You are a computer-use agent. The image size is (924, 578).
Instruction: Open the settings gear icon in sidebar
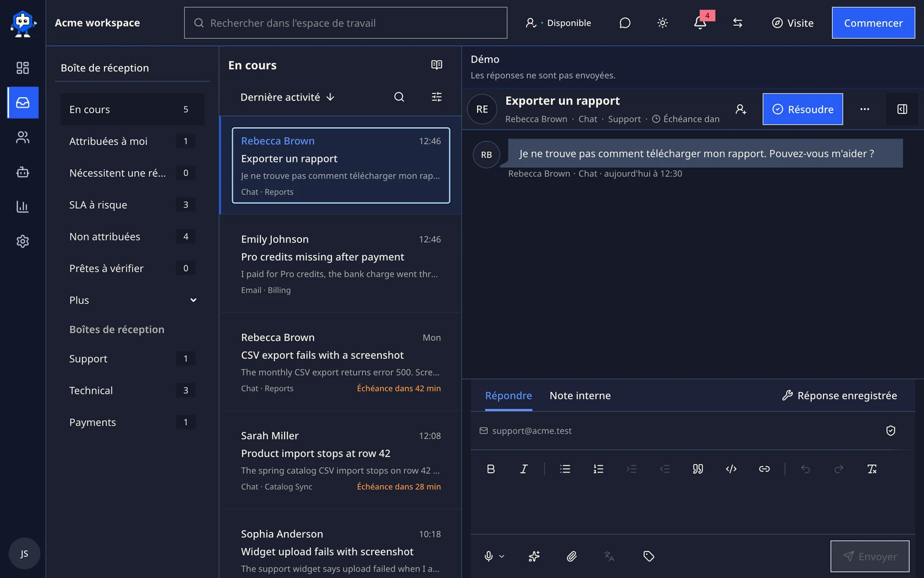pyautogui.click(x=22, y=241)
